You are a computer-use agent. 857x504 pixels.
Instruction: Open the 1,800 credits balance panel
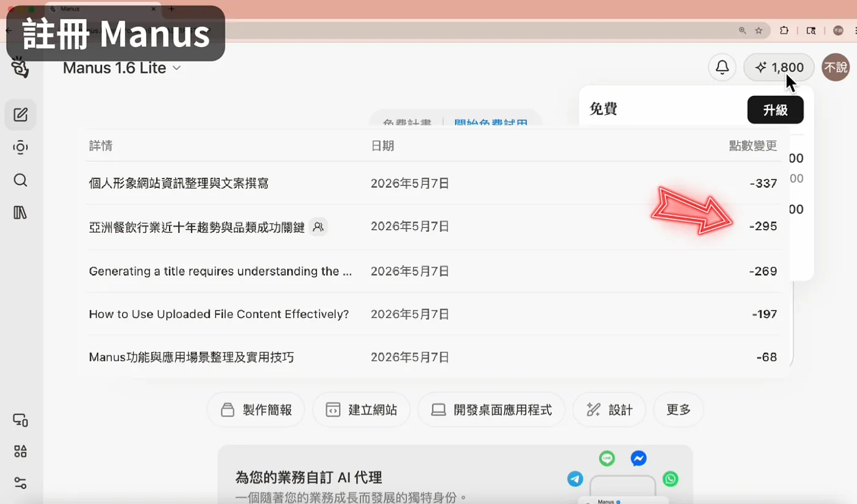pyautogui.click(x=779, y=67)
